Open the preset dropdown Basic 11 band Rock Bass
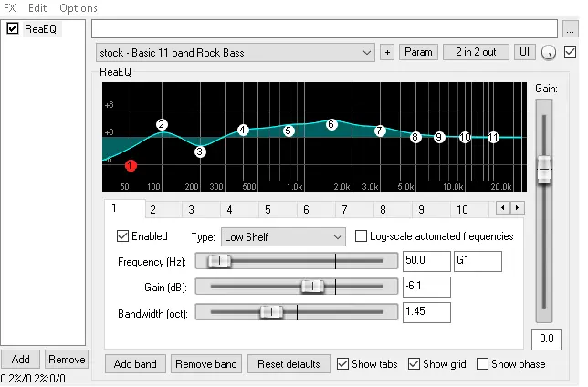 tap(235, 52)
